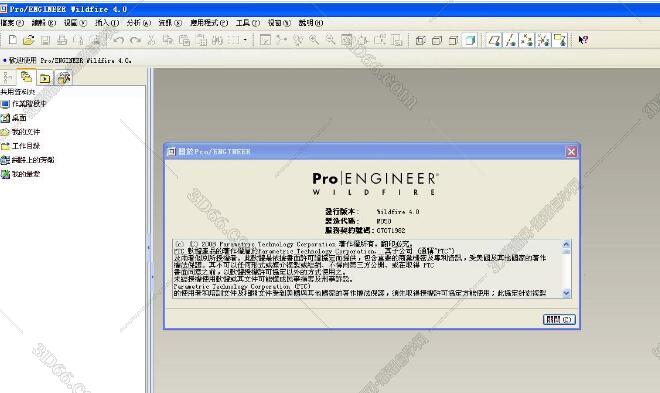The image size is (660, 393).
Task: Switch to the Model Tree navigator tab
Action: point(8,77)
